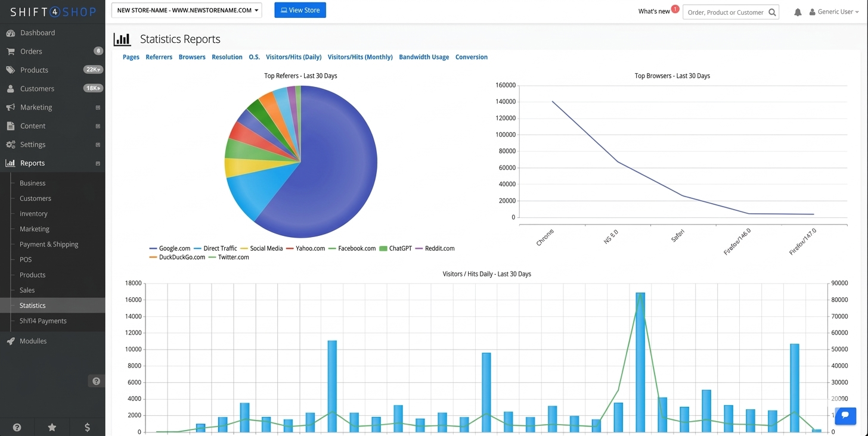868x436 pixels.
Task: Open the Generic User account dropdown
Action: tap(834, 11)
